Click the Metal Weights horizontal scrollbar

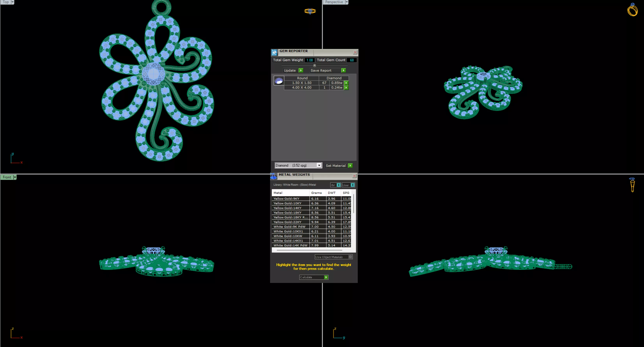click(x=309, y=250)
